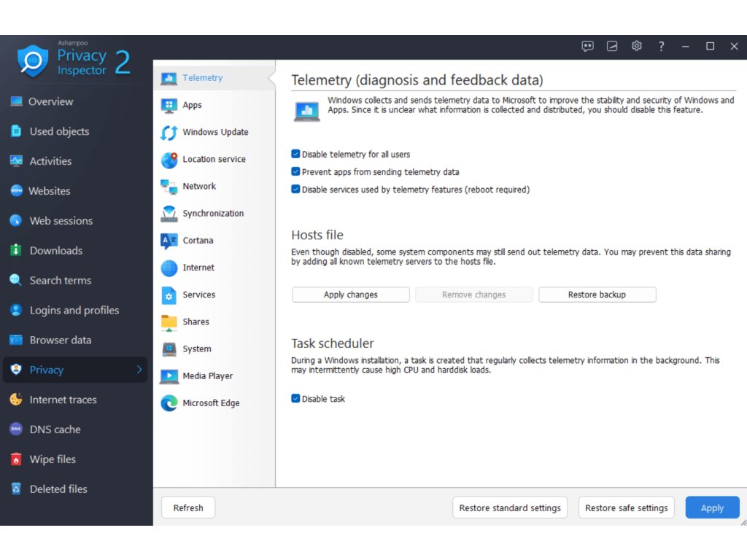Click Apply changes for hosts file
Screen dimensions: 747x560
351,295
